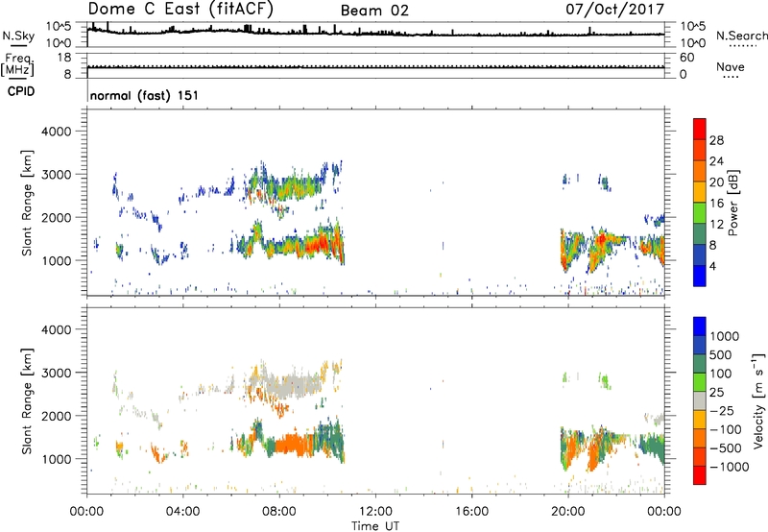Click the 'Nave' legend label
768x532 pixels.
pyautogui.click(x=731, y=66)
